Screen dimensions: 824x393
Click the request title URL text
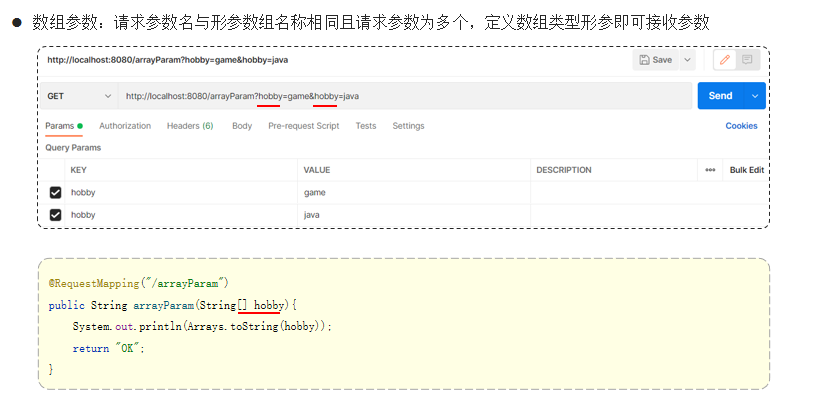pyautogui.click(x=168, y=60)
